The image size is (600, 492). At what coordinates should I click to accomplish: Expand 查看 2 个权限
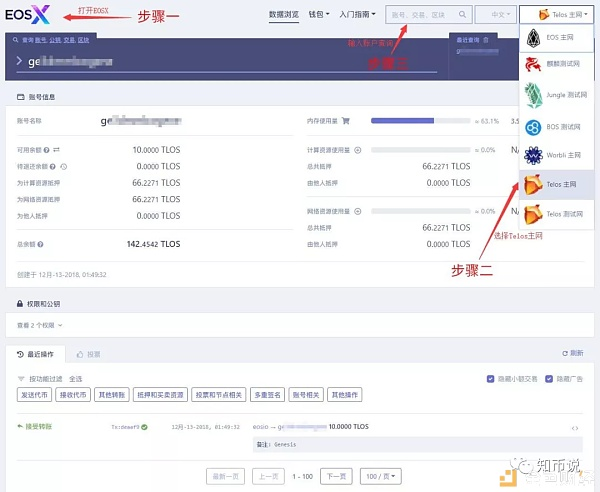[x=39, y=325]
